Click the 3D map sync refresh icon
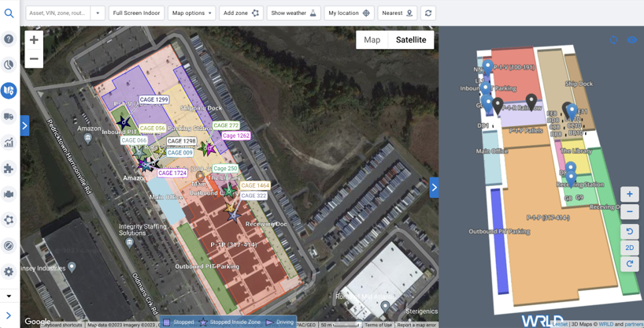Viewport: 644px width, 328px height. click(x=613, y=40)
